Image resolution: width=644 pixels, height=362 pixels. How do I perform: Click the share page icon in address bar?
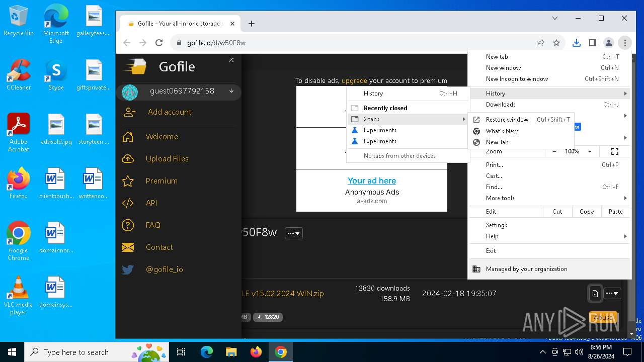540,43
